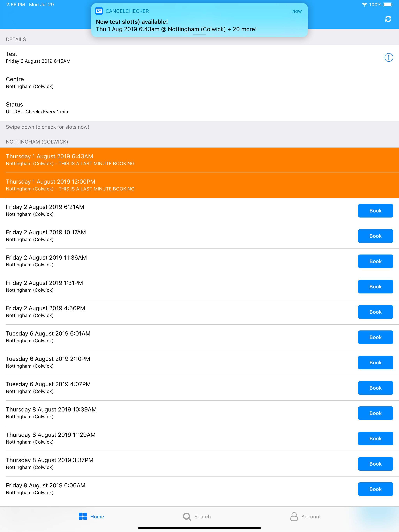Open the Search tab
The image size is (399, 532).
click(197, 516)
